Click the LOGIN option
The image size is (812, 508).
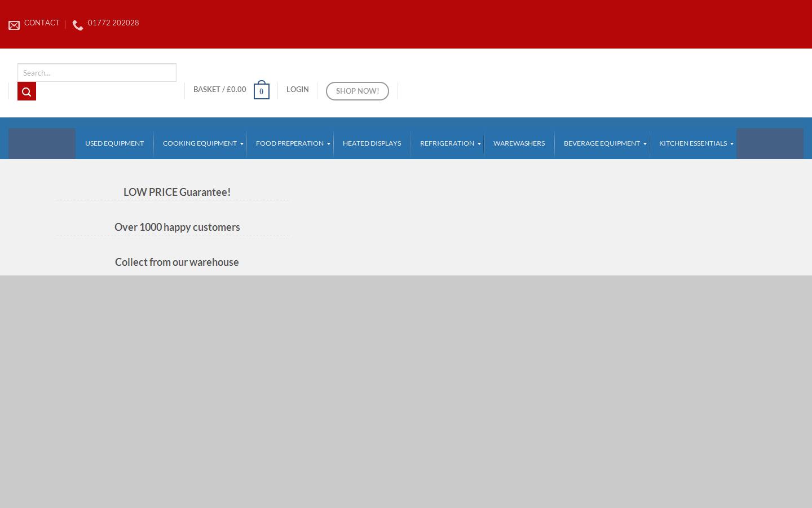(x=297, y=89)
